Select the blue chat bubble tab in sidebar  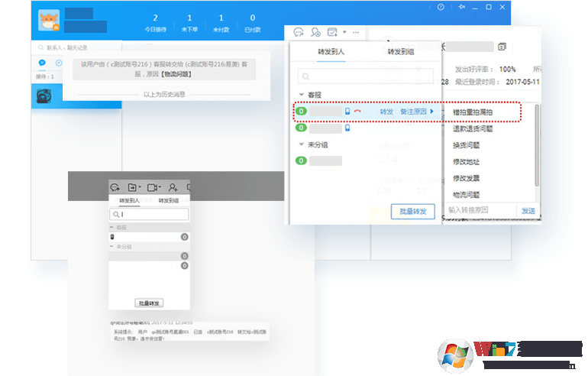[42, 63]
